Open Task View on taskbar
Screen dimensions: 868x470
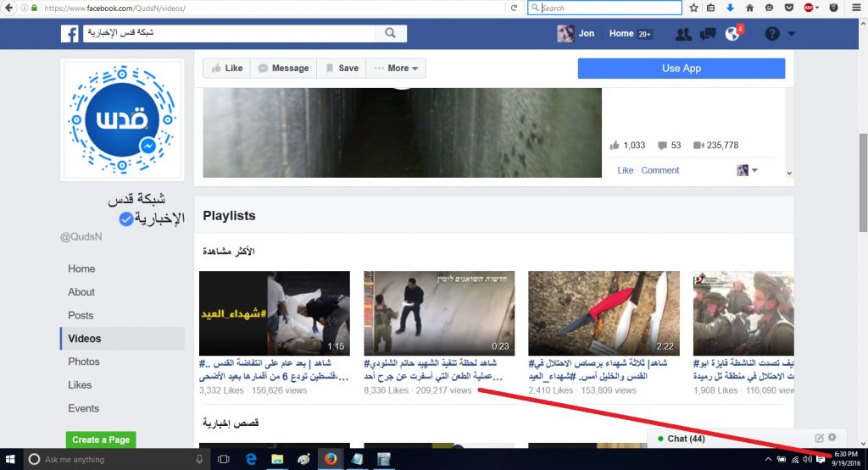pyautogui.click(x=224, y=459)
